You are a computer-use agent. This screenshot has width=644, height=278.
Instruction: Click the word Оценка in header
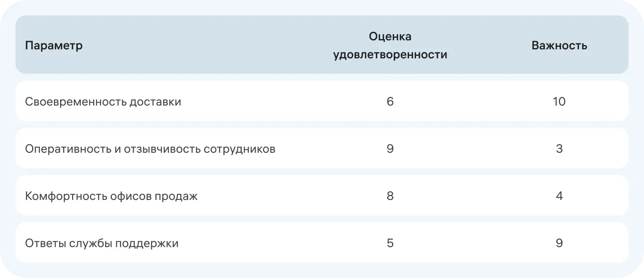[x=390, y=36]
